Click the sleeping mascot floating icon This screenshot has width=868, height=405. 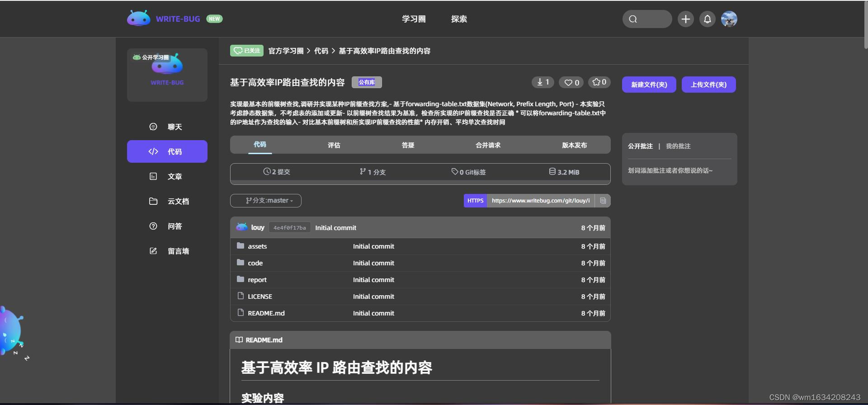tap(14, 332)
